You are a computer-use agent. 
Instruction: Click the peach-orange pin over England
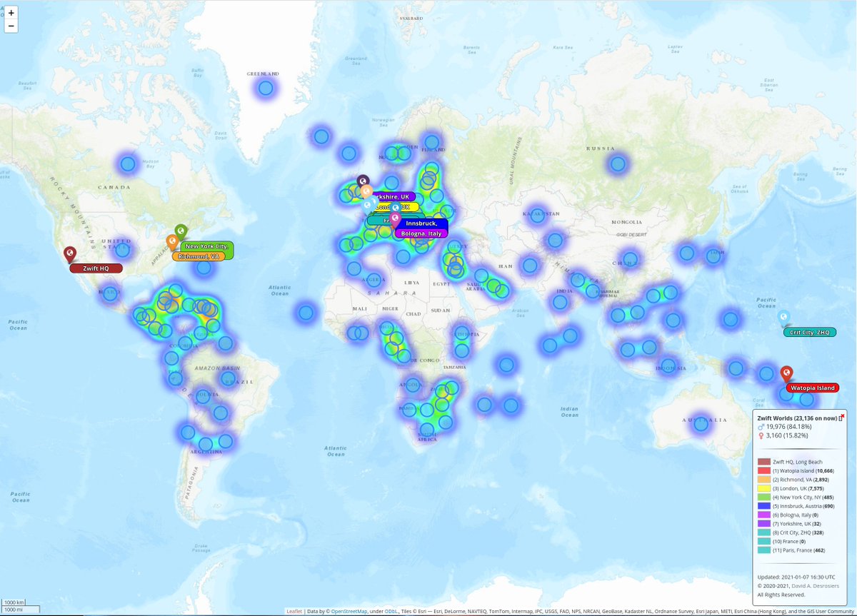coord(366,191)
